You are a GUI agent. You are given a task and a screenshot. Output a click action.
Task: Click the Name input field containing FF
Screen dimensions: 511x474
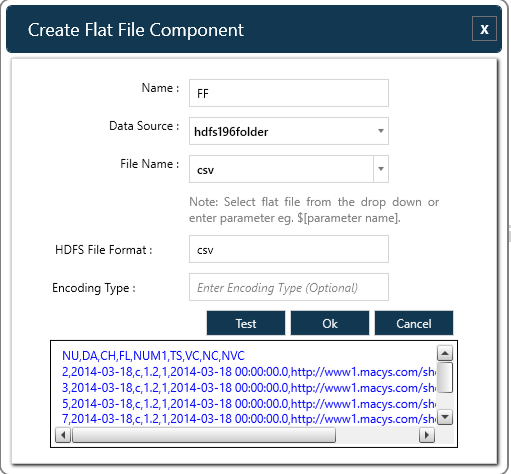[289, 93]
